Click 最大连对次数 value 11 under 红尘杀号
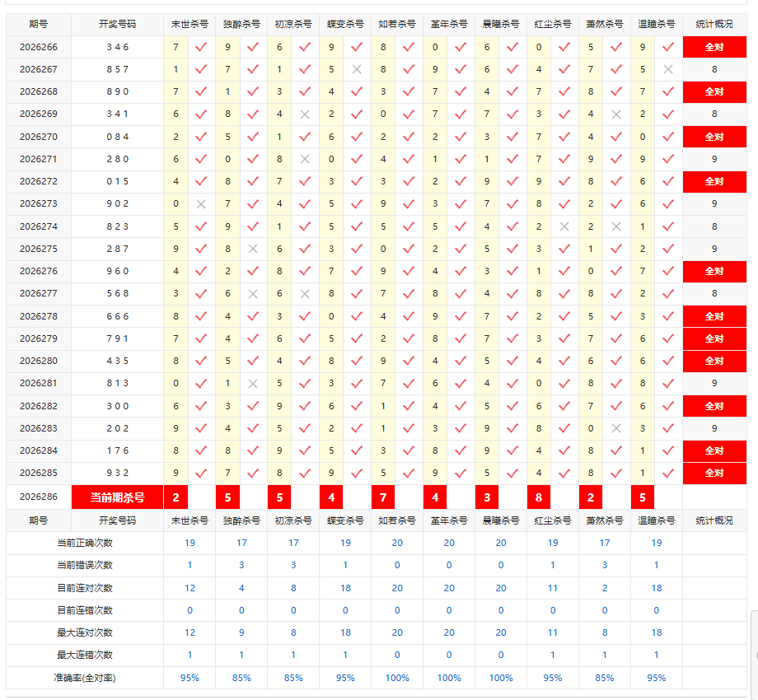 (x=553, y=632)
